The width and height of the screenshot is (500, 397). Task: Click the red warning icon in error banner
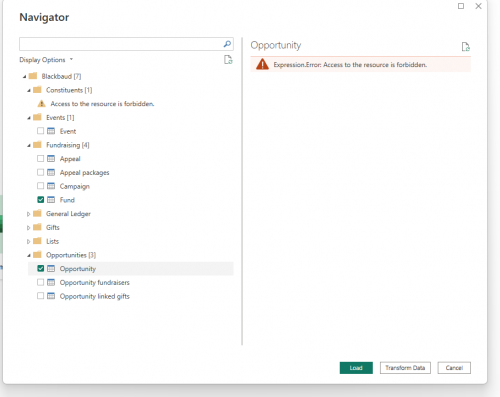[262, 64]
